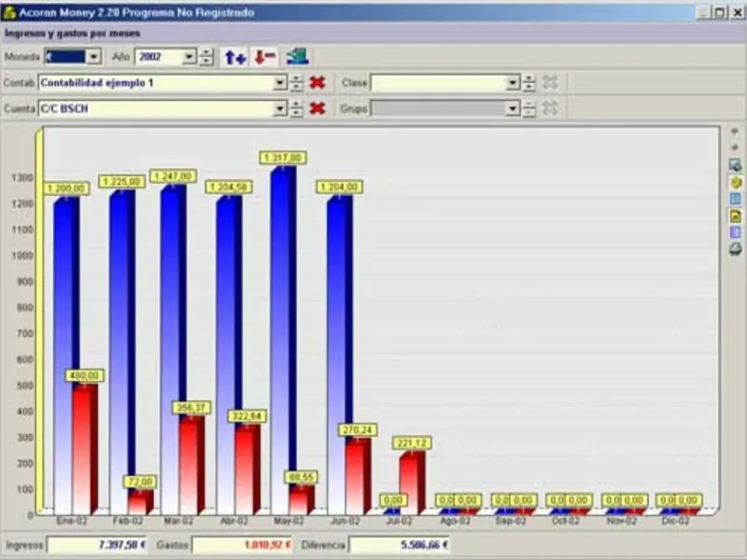Click the Jun-02 axis label
Screen dimensions: 747x560
[345, 521]
